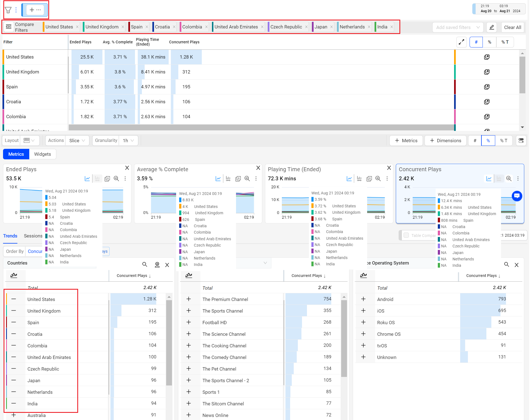
Task: Open the Sessions tab
Action: [33, 236]
